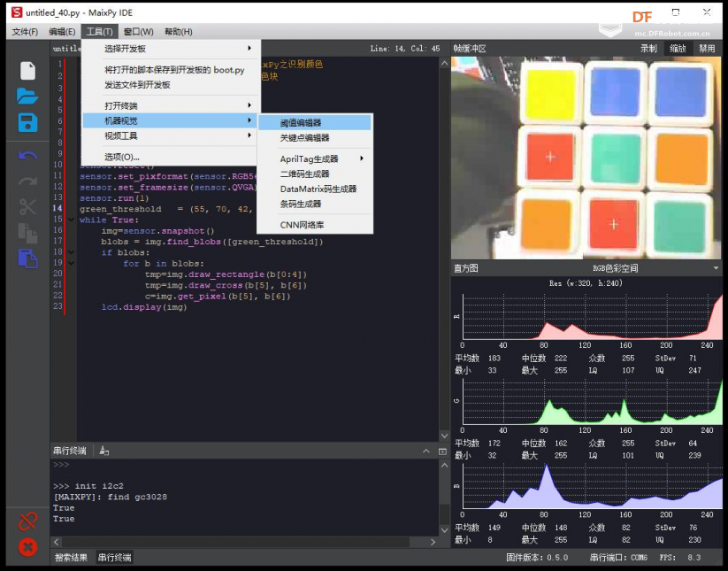Screen dimensions: 728x571
Task: Expand the 机器视觉 submenu entry
Action: pos(170,120)
